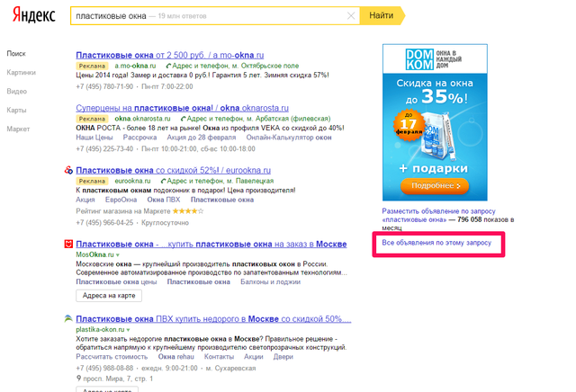Image resolution: width=576 pixels, height=392 pixels.
Task: Open Карты in the sidebar
Action: point(16,110)
